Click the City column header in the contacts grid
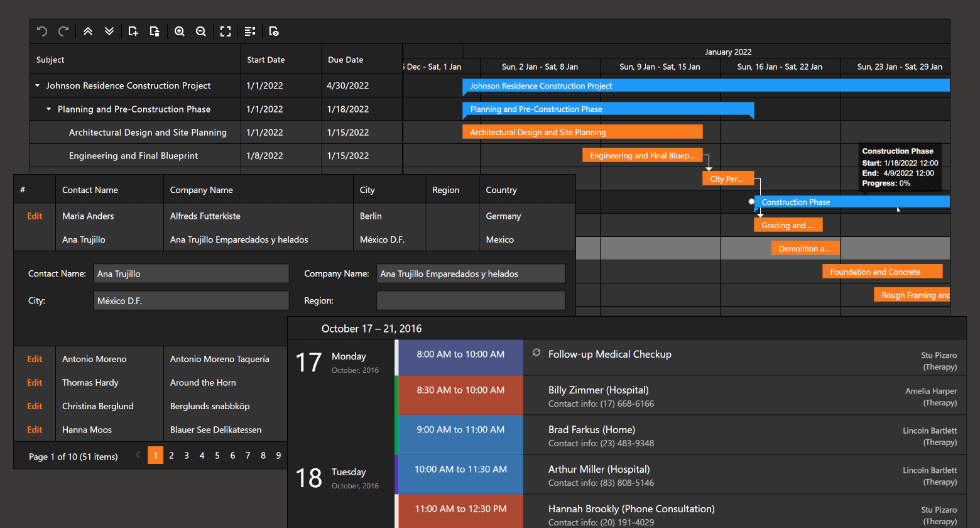 pos(389,190)
